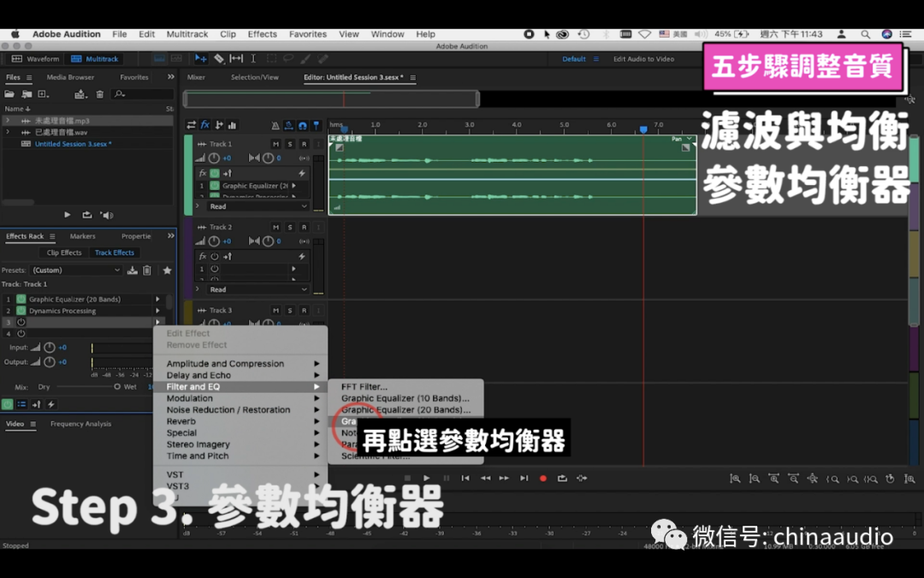
Task: Expand hidden tabs in the Files panel
Action: click(x=171, y=77)
